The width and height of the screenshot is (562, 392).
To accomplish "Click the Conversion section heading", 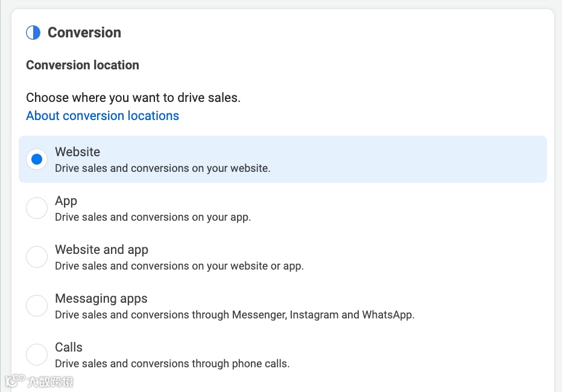I will (x=84, y=33).
